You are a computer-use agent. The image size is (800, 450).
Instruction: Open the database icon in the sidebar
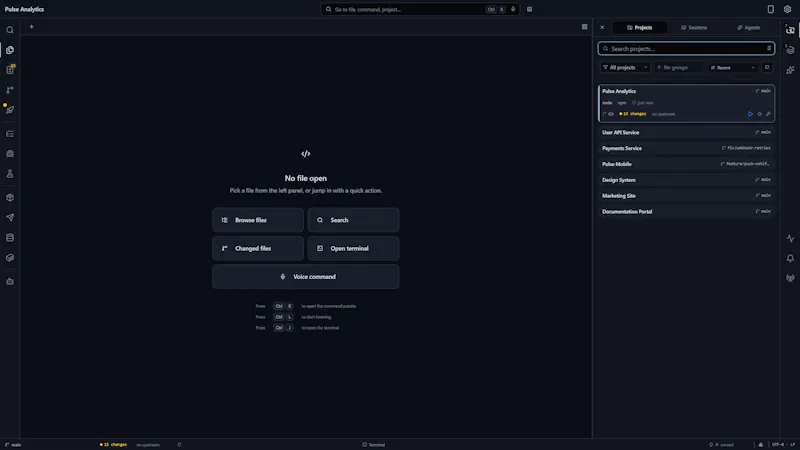tap(10, 238)
